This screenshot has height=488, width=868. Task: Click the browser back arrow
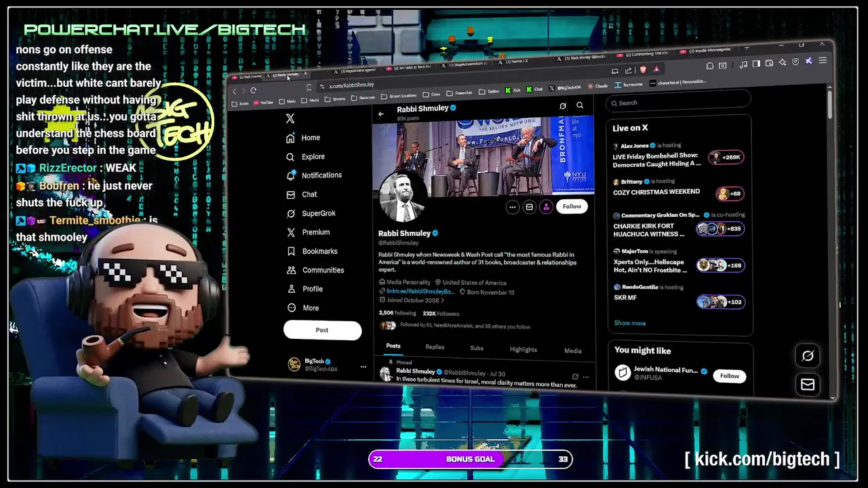pos(235,91)
